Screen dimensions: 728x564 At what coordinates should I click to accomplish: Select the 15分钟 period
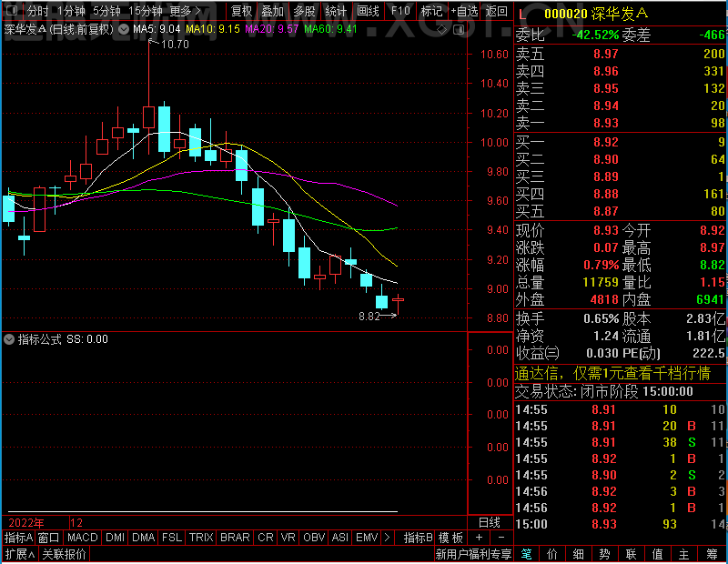pyautogui.click(x=146, y=11)
